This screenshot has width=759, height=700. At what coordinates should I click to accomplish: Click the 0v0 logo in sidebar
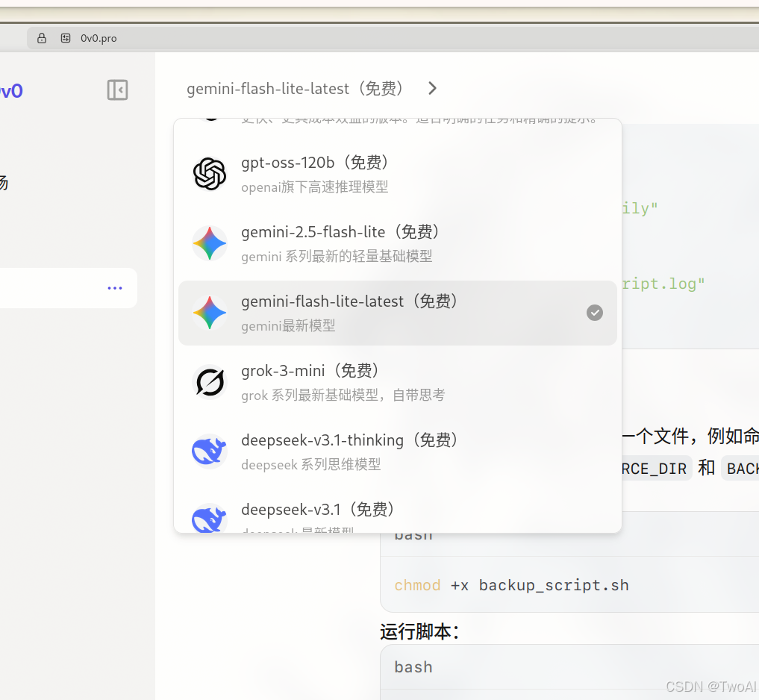pos(10,91)
